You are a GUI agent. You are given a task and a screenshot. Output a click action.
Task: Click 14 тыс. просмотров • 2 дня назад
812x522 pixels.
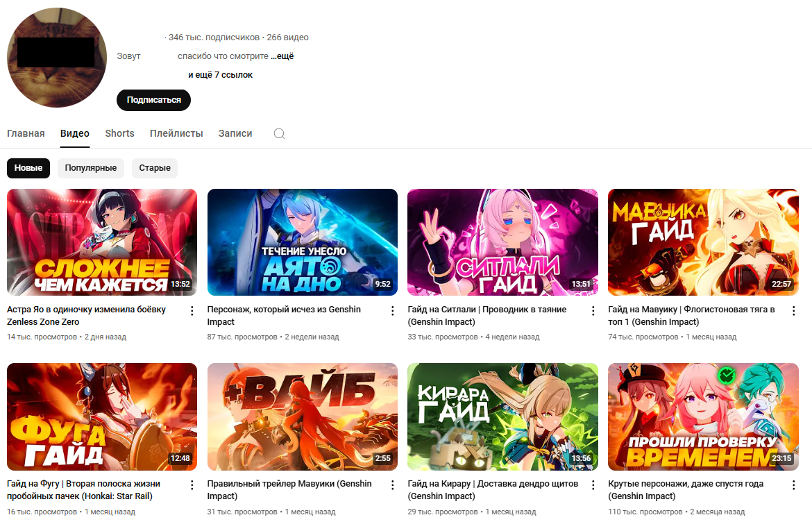[x=67, y=337]
